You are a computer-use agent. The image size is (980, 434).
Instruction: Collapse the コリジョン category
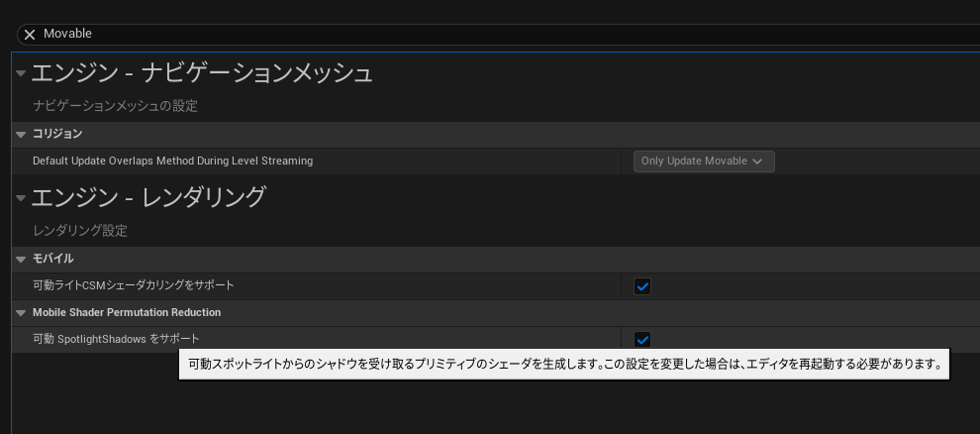point(21,134)
